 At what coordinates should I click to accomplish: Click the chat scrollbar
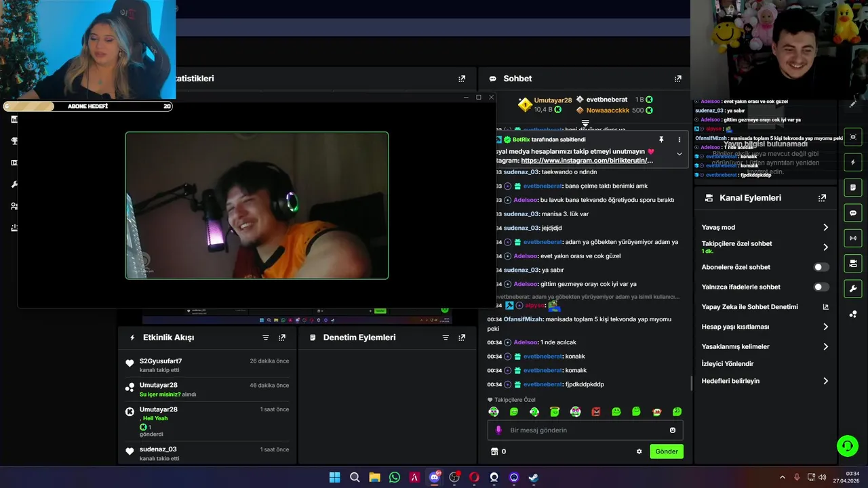(691, 383)
